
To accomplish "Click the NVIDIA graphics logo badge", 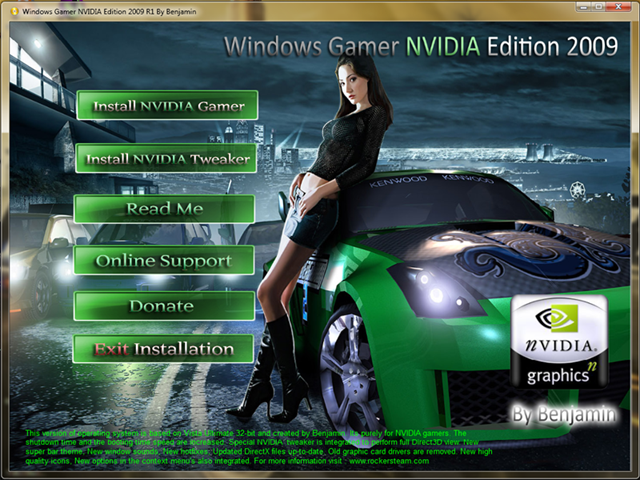I will (559, 341).
